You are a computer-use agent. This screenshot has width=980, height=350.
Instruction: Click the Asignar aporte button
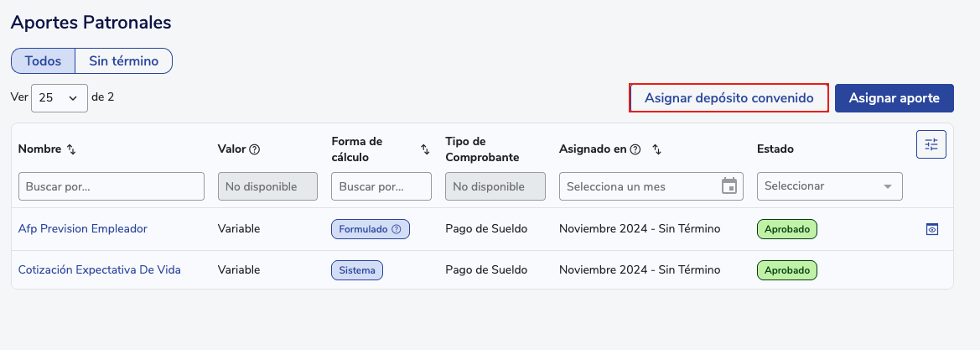click(894, 98)
